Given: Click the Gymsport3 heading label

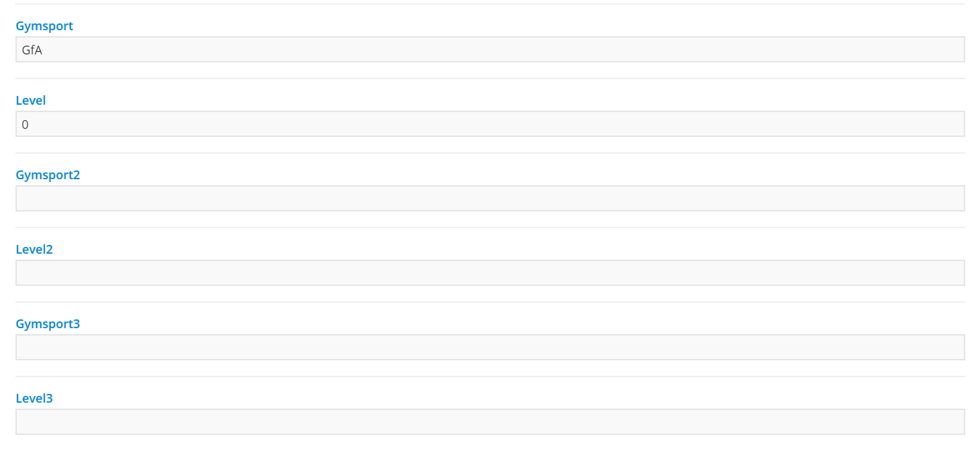Looking at the screenshot, I should tap(48, 324).
